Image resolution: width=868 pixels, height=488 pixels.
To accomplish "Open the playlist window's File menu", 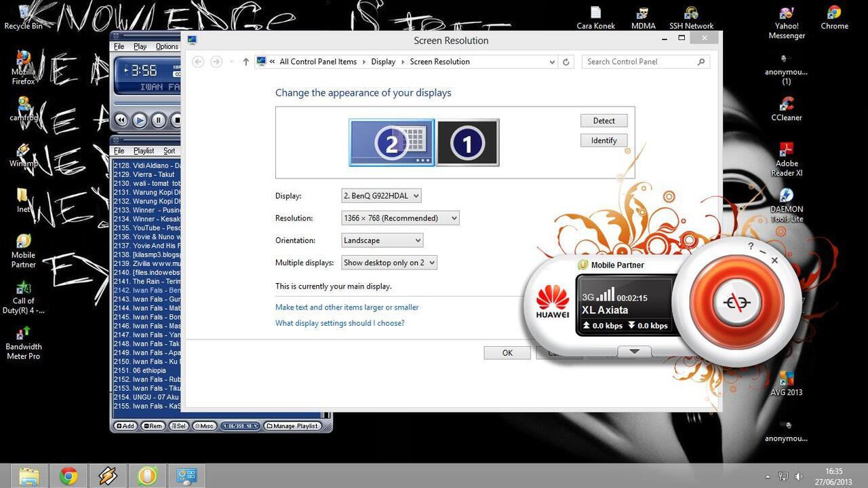I will point(119,151).
